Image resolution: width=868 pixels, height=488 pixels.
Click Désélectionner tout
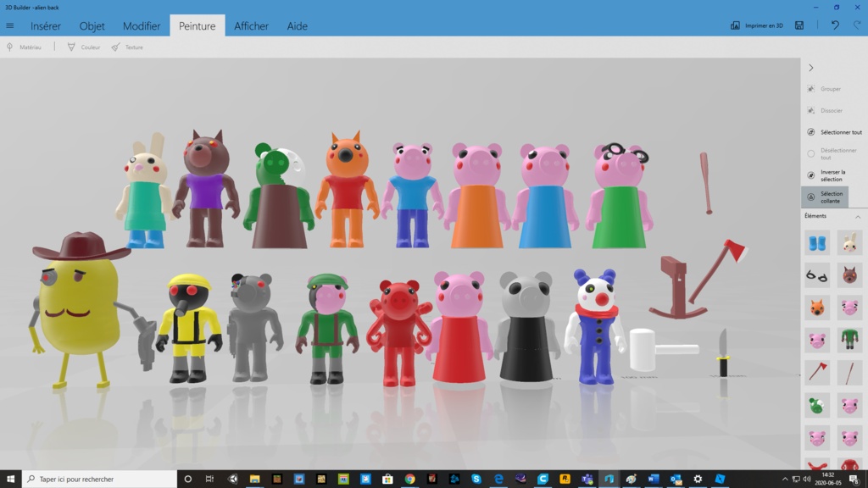click(x=832, y=153)
